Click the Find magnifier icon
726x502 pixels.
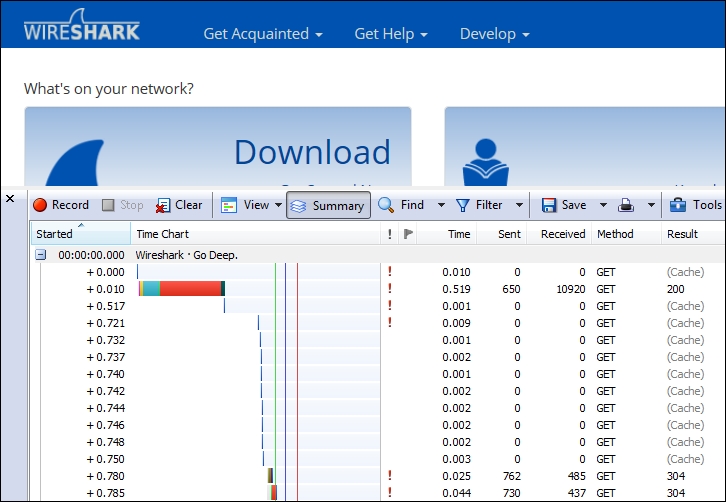tap(386, 205)
